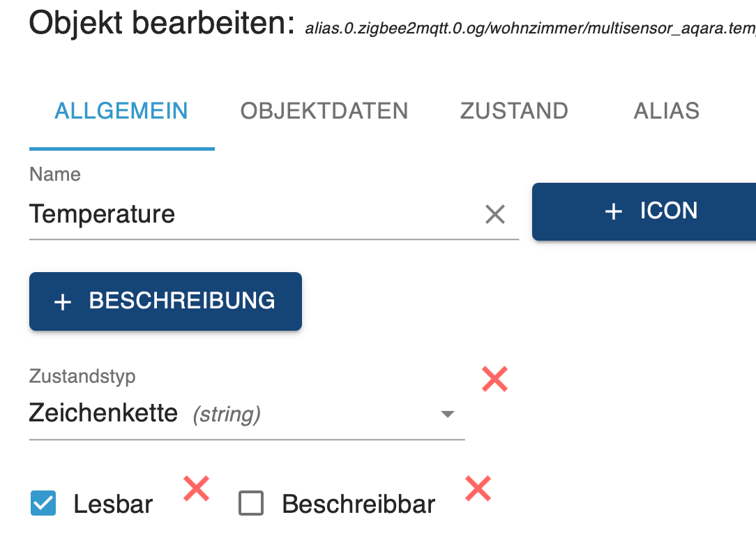Clear the Name field using the X icon
756x547 pixels.
(x=495, y=214)
